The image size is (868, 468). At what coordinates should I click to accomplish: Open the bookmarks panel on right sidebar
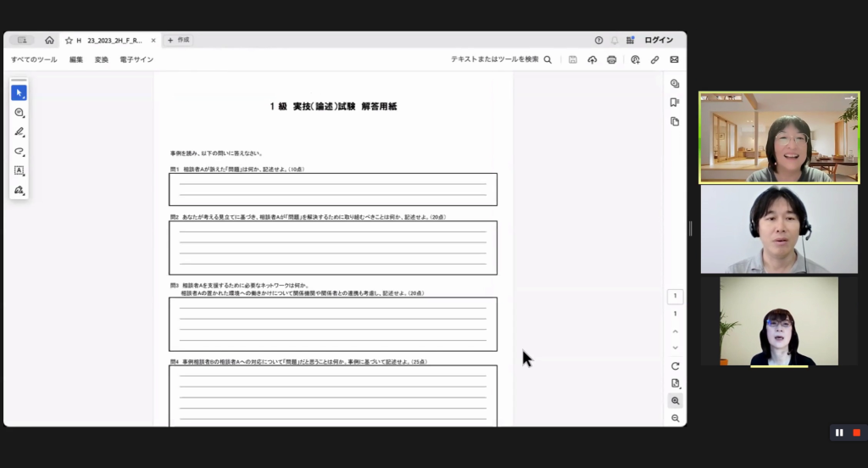pos(675,103)
